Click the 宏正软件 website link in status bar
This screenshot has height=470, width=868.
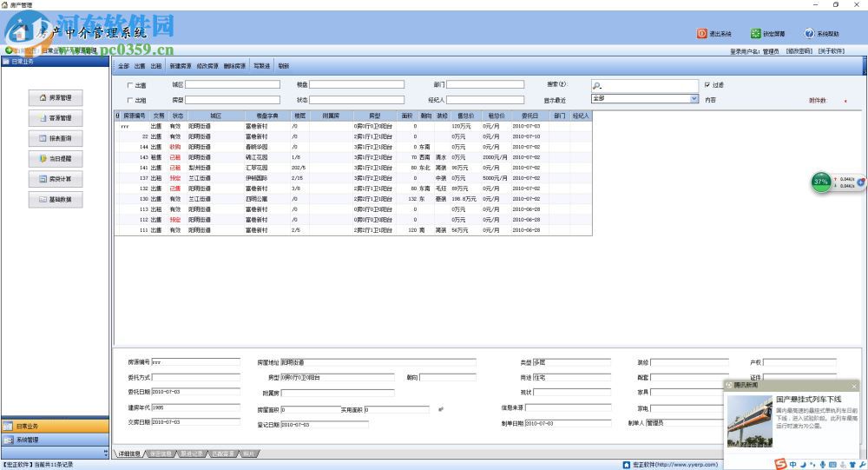[x=674, y=465]
